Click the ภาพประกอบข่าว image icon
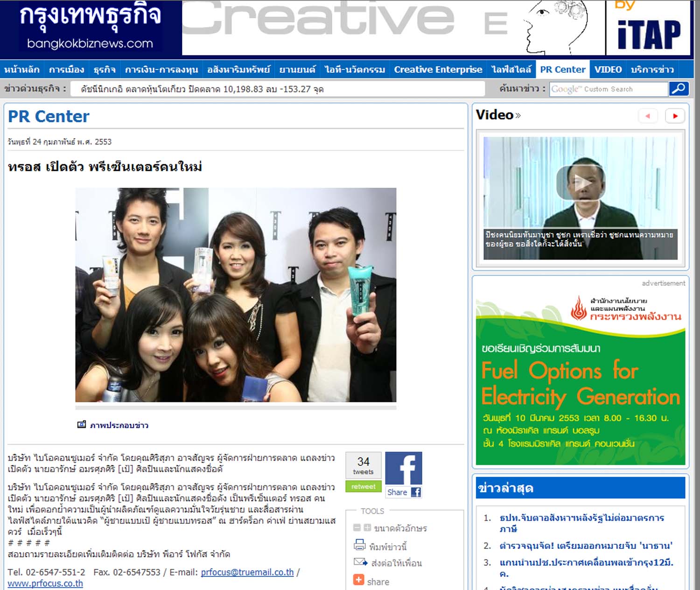Image resolution: width=700 pixels, height=590 pixels. [x=82, y=425]
